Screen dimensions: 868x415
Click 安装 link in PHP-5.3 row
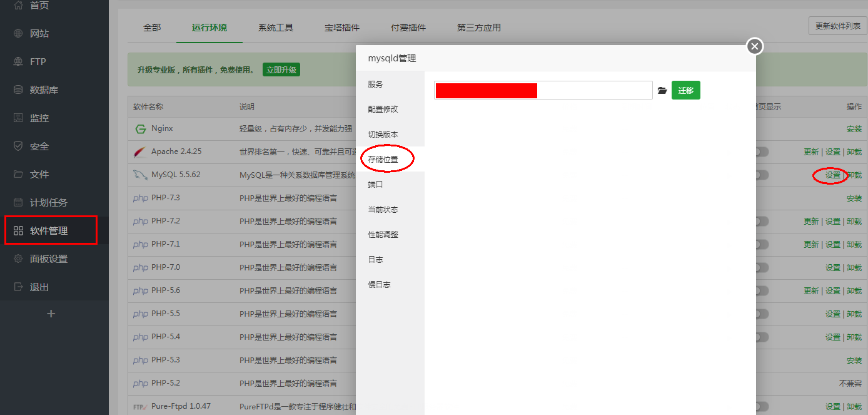(854, 361)
